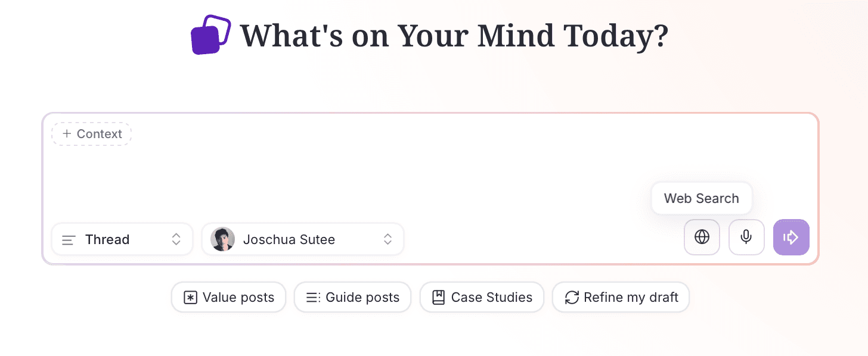Select the Value posts suggestion
Screen dimensions: 868x356
coord(228,296)
